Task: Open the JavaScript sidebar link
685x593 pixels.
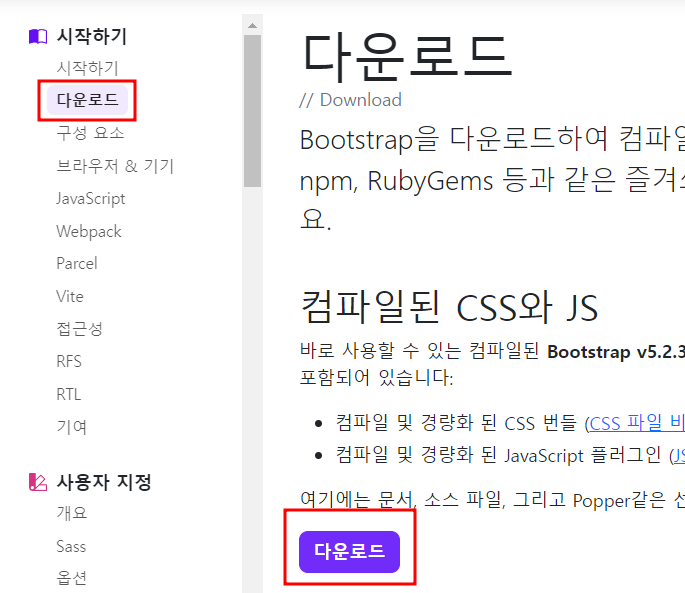Action: click(x=91, y=199)
